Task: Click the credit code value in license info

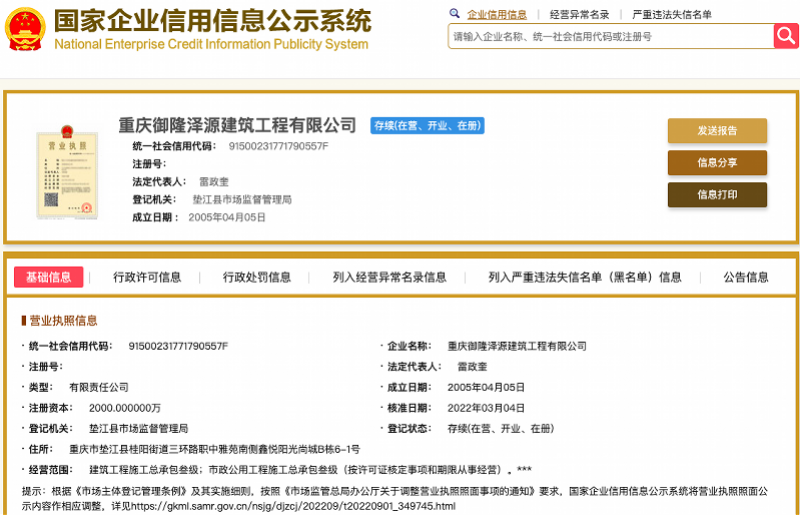Action: (178, 346)
